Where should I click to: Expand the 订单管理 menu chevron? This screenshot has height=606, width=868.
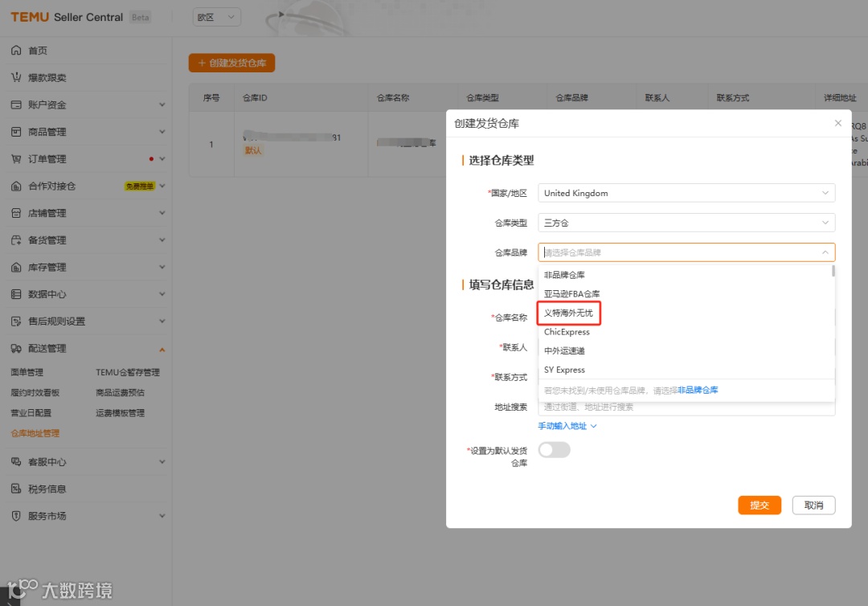click(162, 159)
